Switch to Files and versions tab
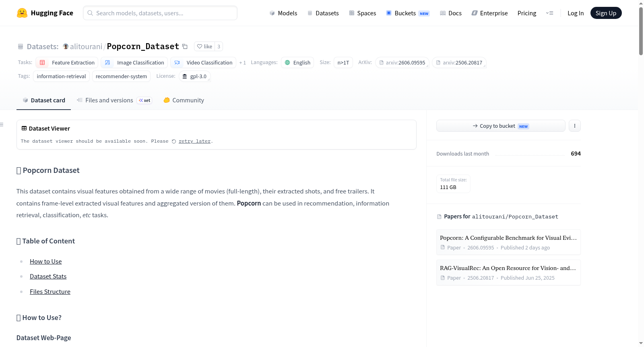Viewport: 644px width, 347px height. pyautogui.click(x=114, y=100)
